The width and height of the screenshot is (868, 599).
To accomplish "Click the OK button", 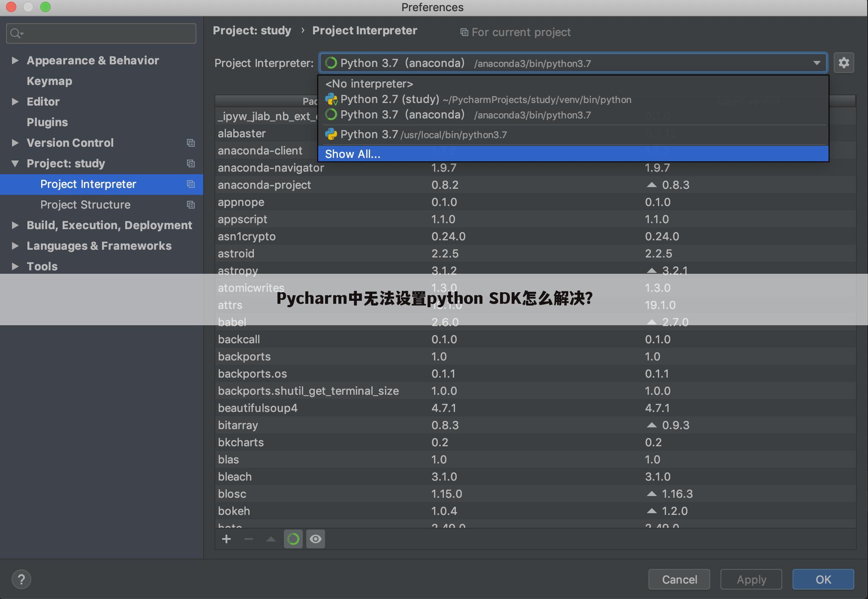I will coord(823,579).
